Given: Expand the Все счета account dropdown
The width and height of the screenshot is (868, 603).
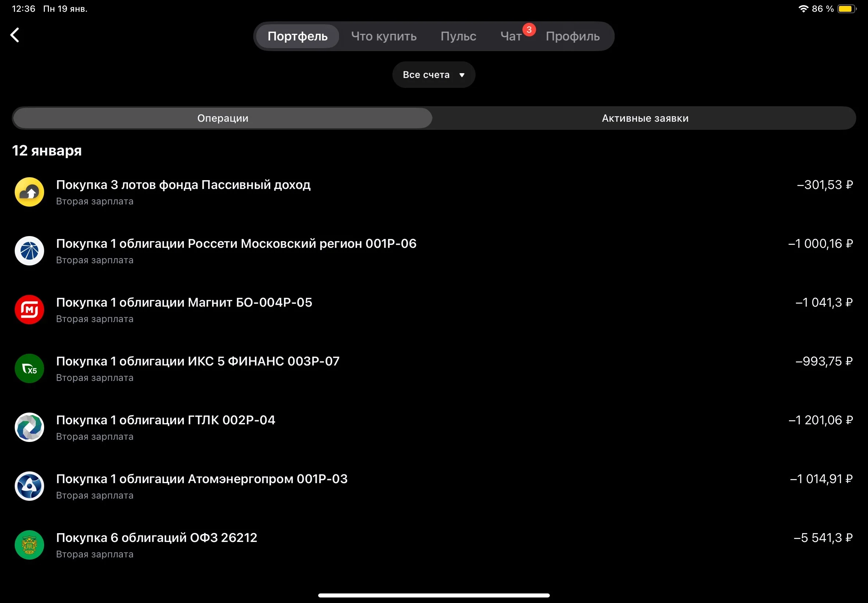Looking at the screenshot, I should coord(433,75).
